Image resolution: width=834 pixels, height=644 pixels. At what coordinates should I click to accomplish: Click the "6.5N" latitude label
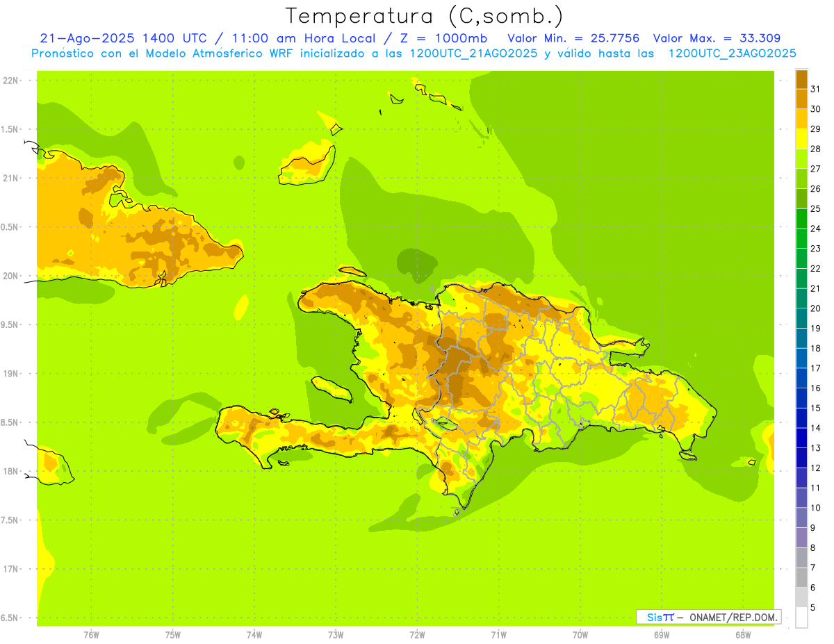coord(10,618)
